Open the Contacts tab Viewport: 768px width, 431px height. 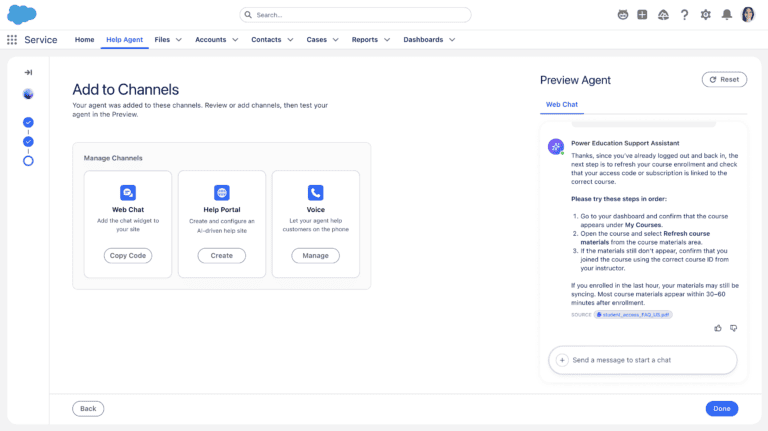[266, 40]
